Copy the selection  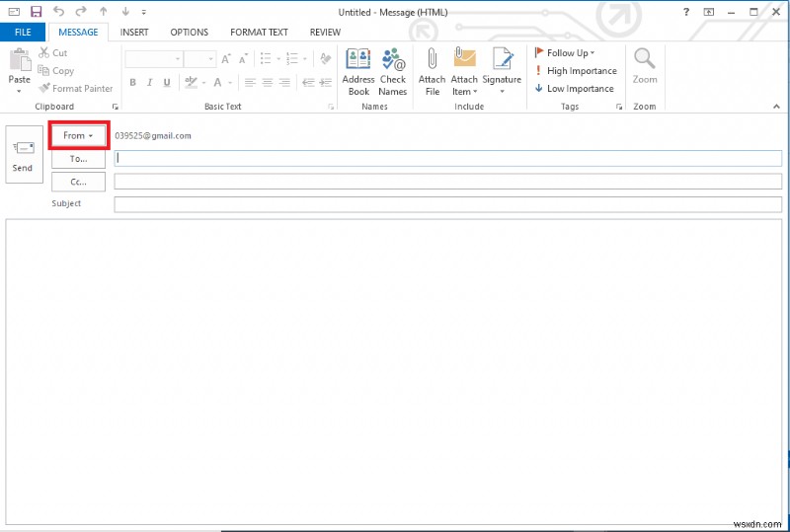(x=56, y=70)
